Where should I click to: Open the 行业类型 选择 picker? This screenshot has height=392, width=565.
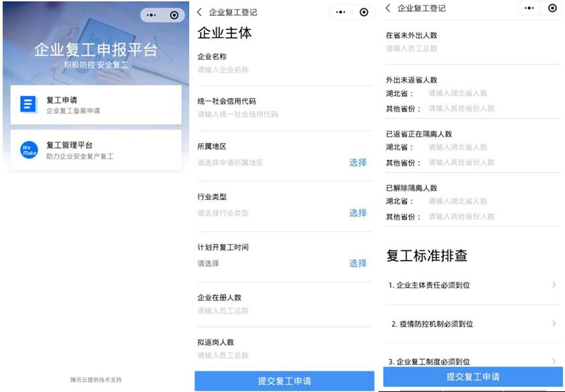tap(358, 213)
